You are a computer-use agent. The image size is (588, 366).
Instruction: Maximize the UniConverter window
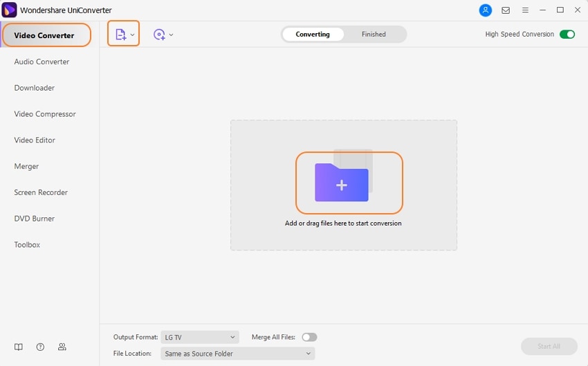(560, 10)
